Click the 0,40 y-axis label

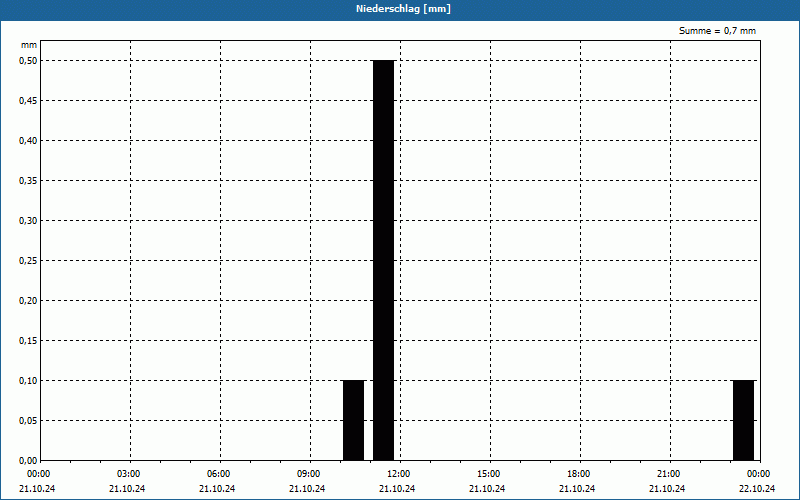pos(28,141)
